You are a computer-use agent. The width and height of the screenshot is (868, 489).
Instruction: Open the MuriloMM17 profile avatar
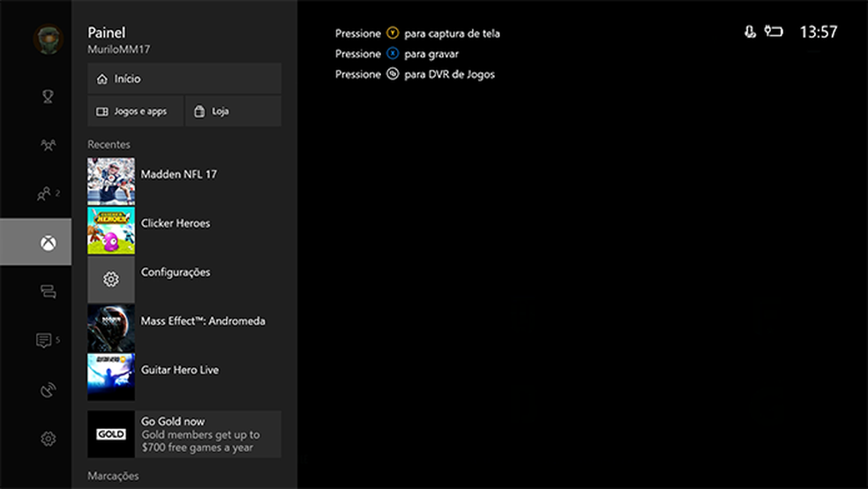tap(49, 40)
